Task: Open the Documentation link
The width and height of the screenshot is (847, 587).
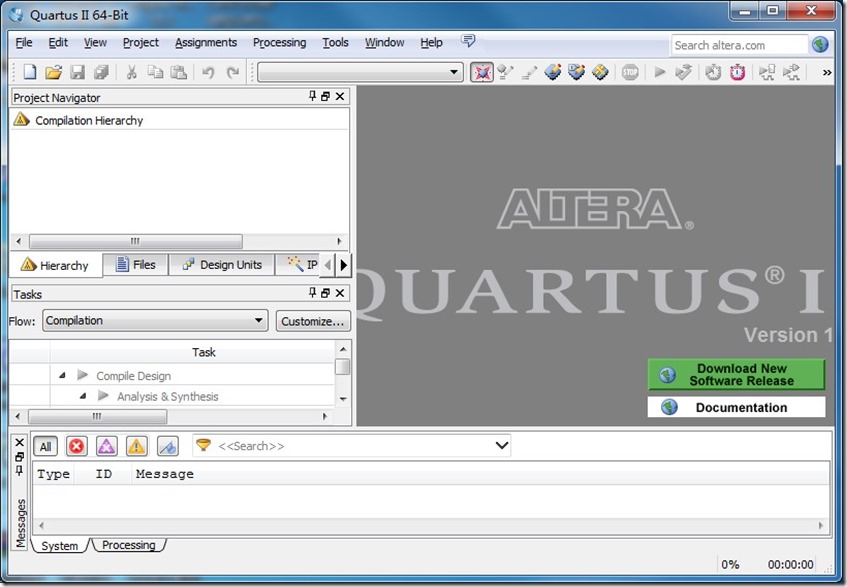Action: [736, 407]
